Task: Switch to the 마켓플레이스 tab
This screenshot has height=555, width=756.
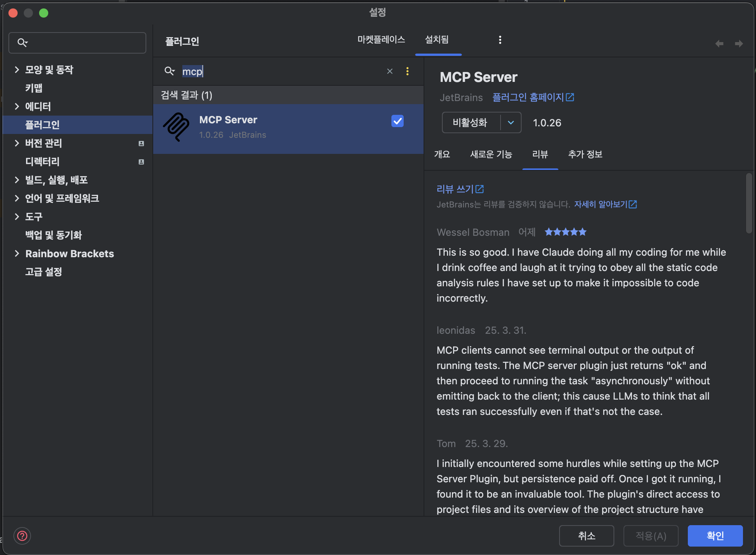Action: coord(381,40)
